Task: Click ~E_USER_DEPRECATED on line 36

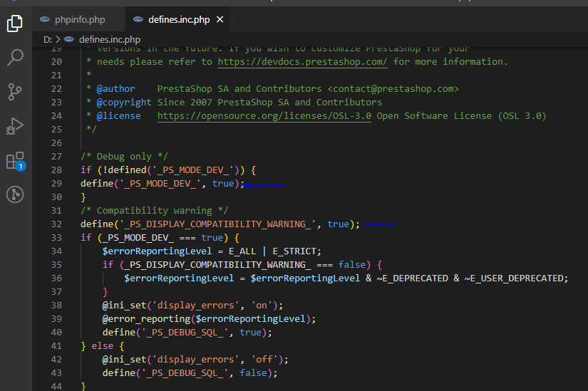Action: (513, 278)
